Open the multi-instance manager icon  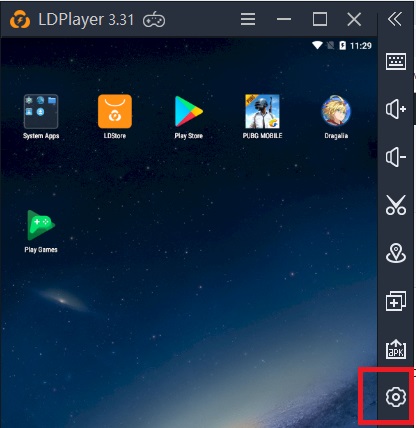point(396,301)
